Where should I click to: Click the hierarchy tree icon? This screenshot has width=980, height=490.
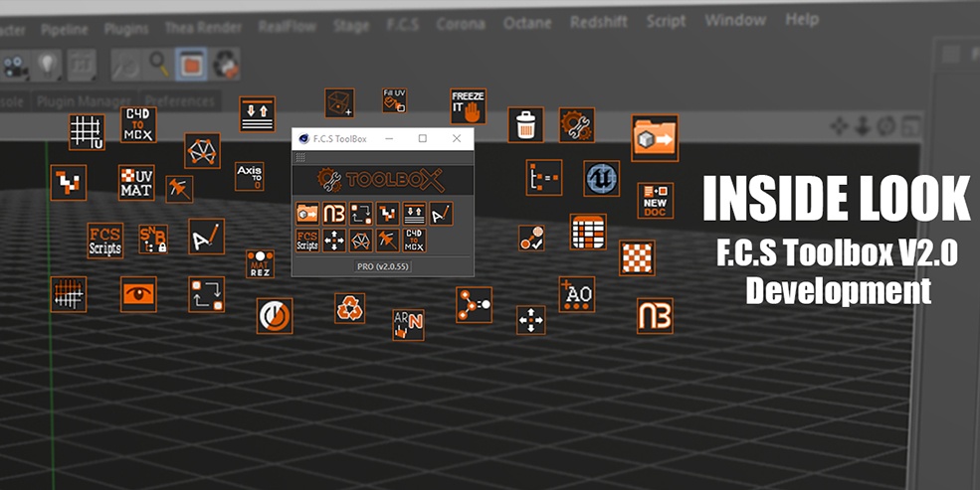tap(544, 178)
